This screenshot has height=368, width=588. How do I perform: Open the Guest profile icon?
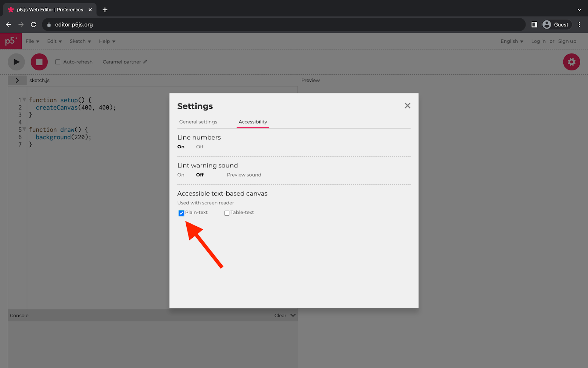(548, 24)
